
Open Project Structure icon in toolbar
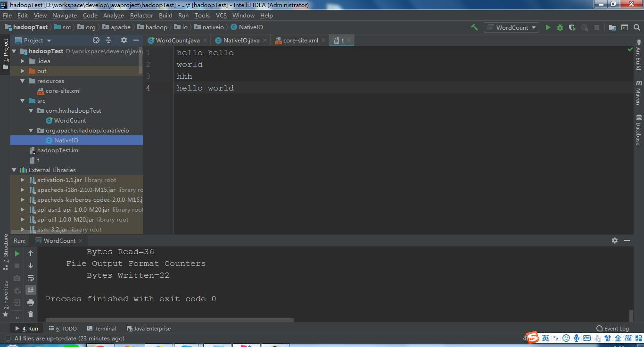pos(612,27)
